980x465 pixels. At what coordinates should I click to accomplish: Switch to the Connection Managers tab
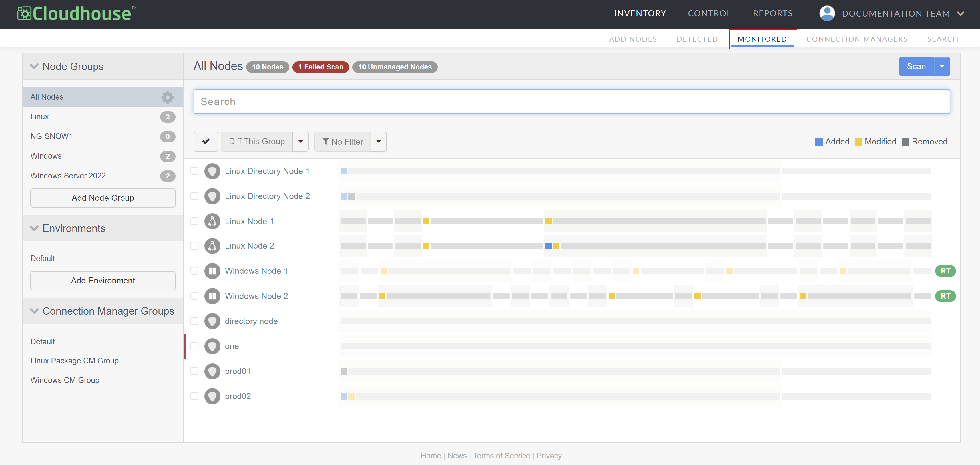point(857,39)
